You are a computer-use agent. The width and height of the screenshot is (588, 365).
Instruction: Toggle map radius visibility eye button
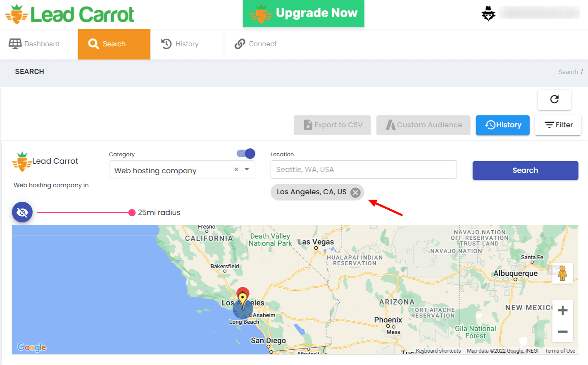coord(22,212)
